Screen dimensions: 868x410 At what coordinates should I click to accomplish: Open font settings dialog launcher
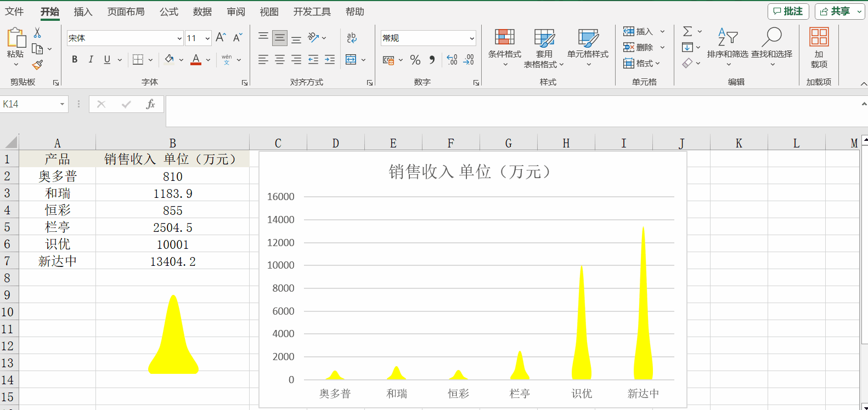tap(244, 83)
